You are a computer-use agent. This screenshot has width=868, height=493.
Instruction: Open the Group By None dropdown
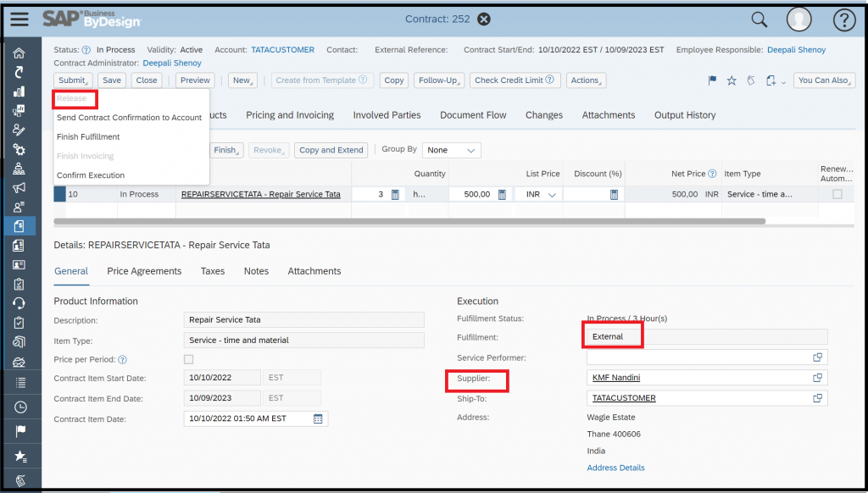point(451,150)
